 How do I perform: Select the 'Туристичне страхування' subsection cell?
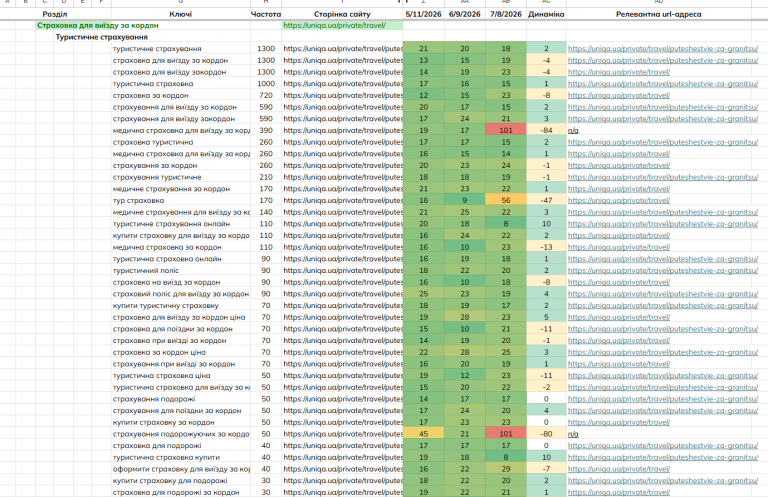tap(101, 37)
